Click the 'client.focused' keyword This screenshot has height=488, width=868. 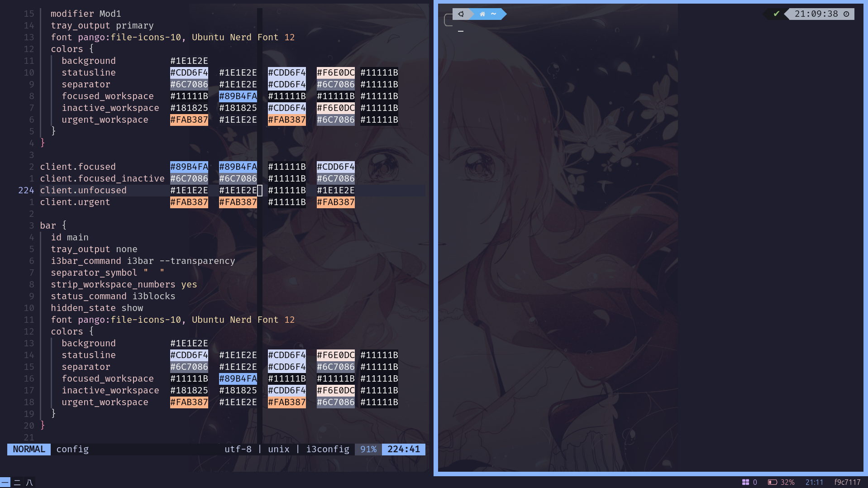click(78, 167)
